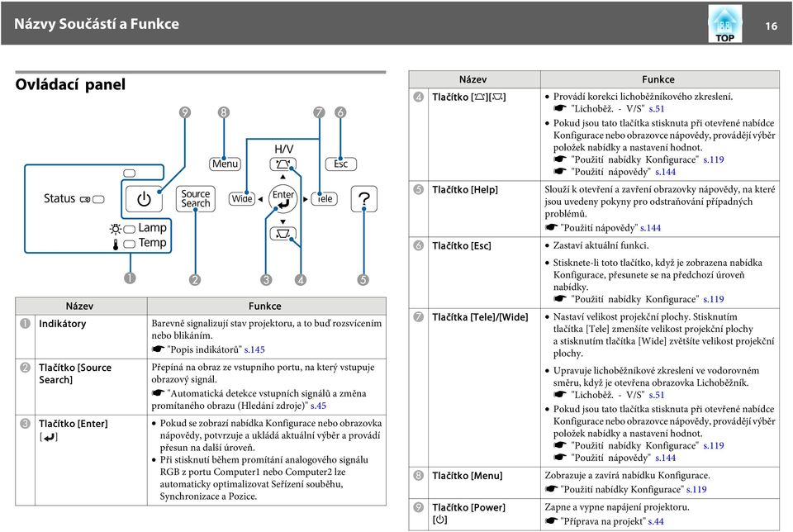Click the text Zapne a vypne napájení projektoru
The width and height of the screenshot is (793, 532).
617,507
